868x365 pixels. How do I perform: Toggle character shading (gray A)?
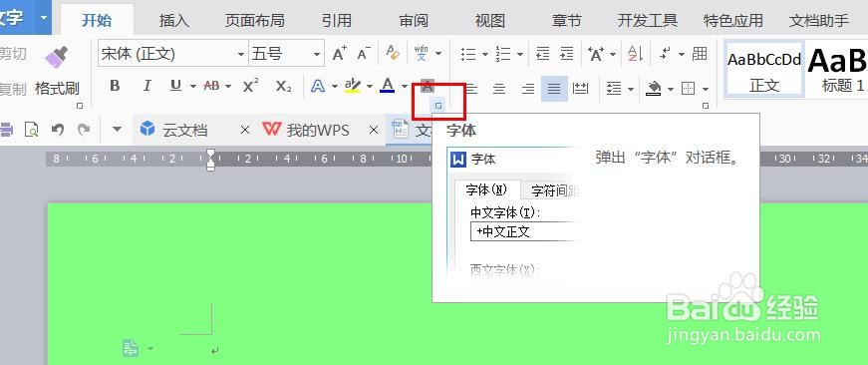427,86
